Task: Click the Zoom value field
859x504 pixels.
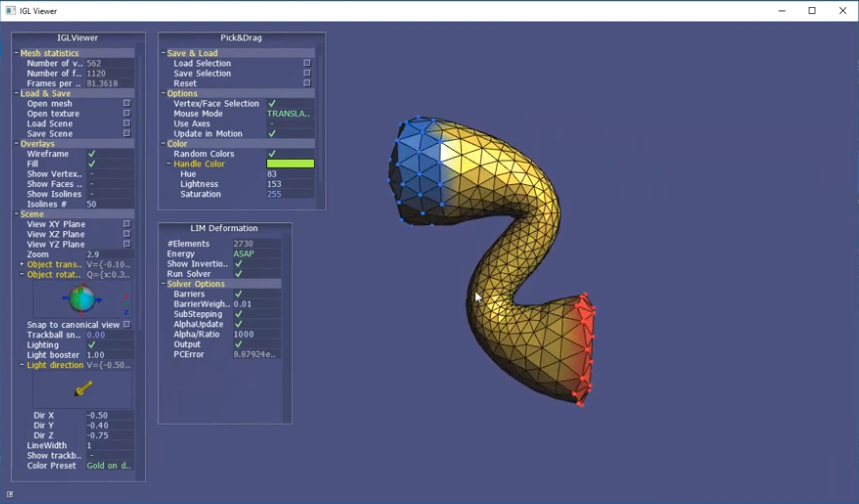Action: pyautogui.click(x=108, y=254)
